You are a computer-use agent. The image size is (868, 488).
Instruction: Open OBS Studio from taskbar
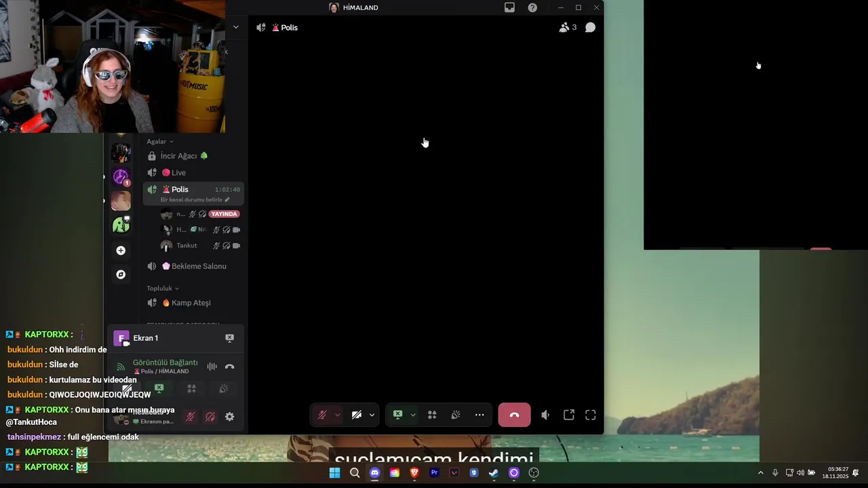point(534,473)
